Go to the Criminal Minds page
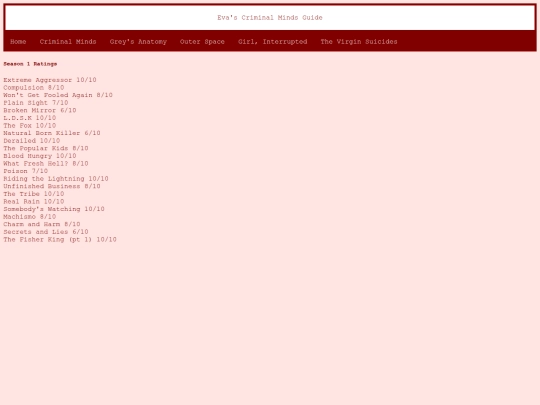The image size is (540, 405). [x=68, y=42]
